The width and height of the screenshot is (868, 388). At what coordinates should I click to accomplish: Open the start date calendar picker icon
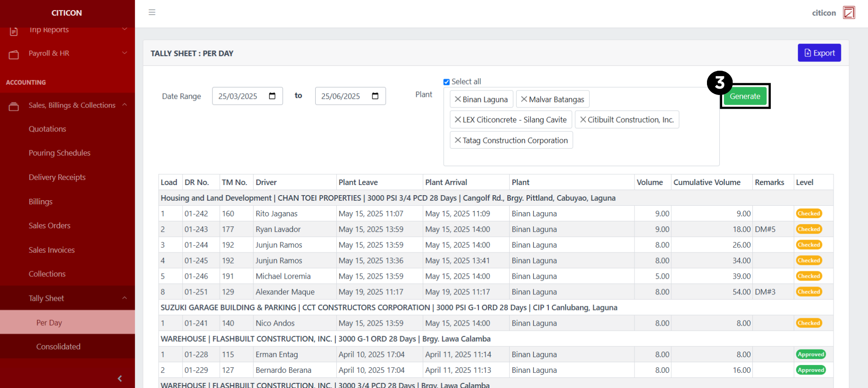(272, 96)
